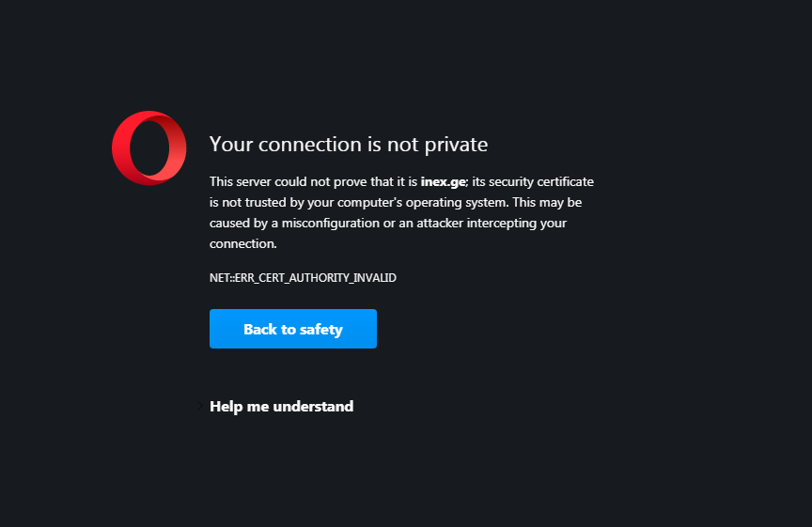Viewport: 812px width, 527px height.
Task: Click the word 'trusted' in the description
Action: [266, 202]
